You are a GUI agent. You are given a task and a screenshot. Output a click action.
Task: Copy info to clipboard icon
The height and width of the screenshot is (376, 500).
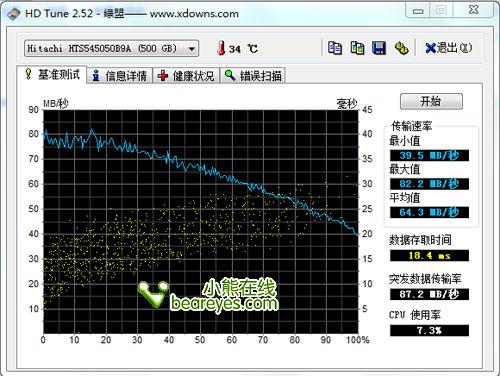click(335, 48)
